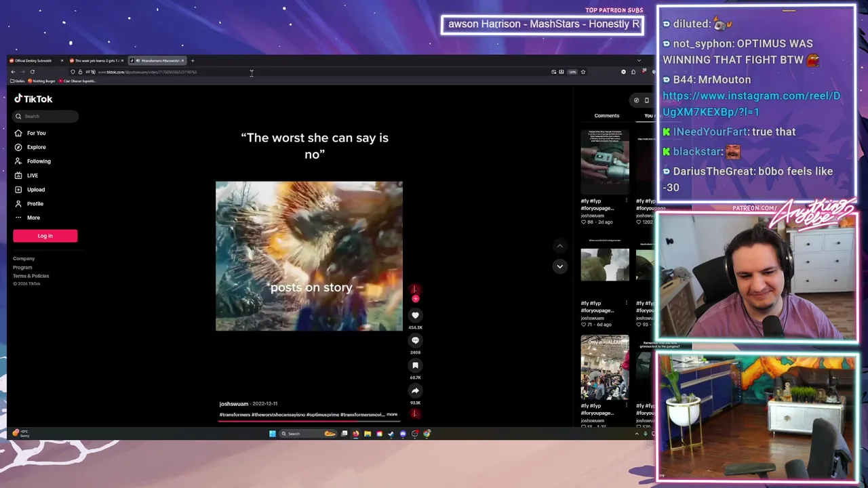Screen dimensions: 868x488
Task: Open the Profile page
Action: tap(29, 204)
